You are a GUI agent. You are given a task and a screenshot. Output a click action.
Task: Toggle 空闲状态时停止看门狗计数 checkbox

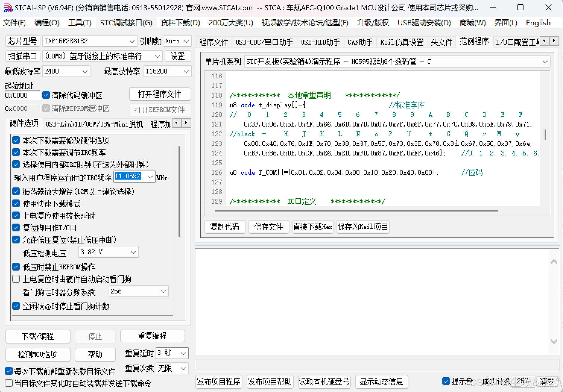tap(16, 306)
